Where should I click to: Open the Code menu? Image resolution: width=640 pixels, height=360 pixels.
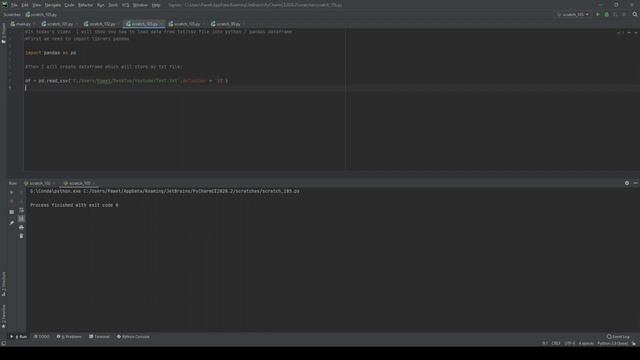click(69, 5)
